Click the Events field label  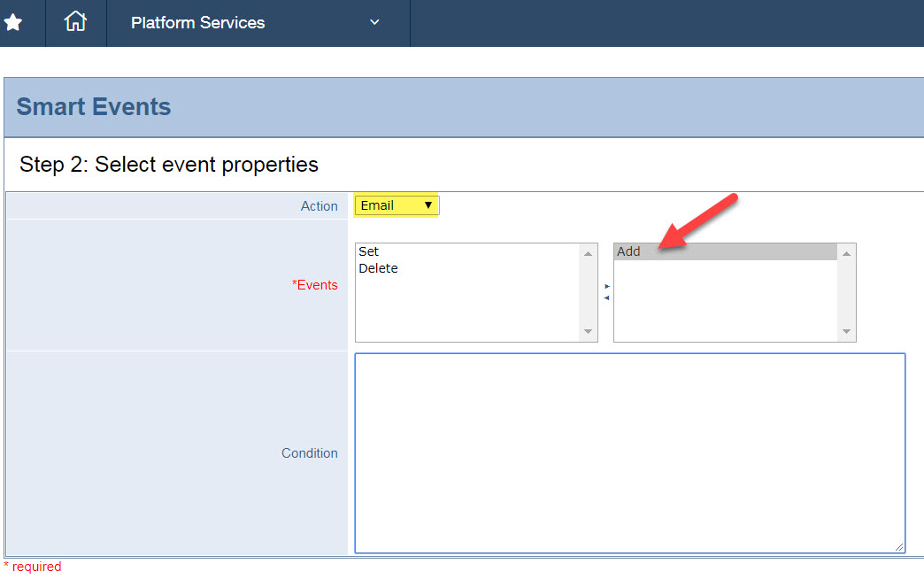315,285
